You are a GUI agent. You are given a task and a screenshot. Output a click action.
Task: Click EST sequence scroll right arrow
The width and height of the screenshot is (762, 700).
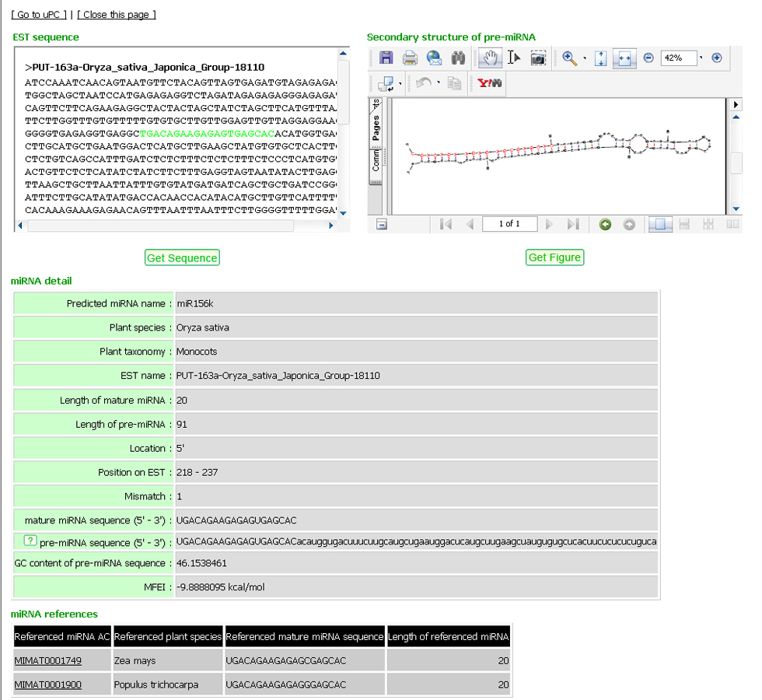[x=330, y=226]
